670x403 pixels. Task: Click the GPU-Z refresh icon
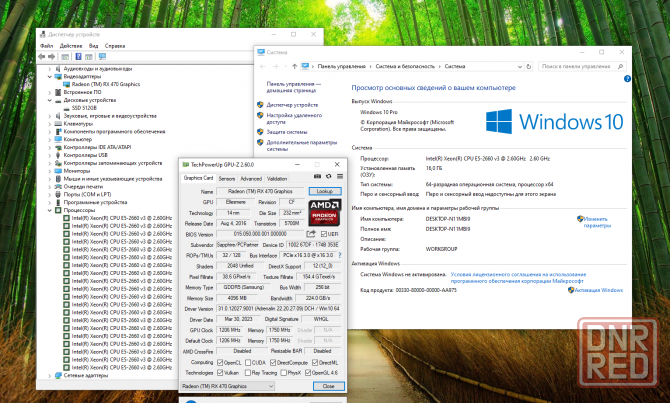tap(329, 176)
